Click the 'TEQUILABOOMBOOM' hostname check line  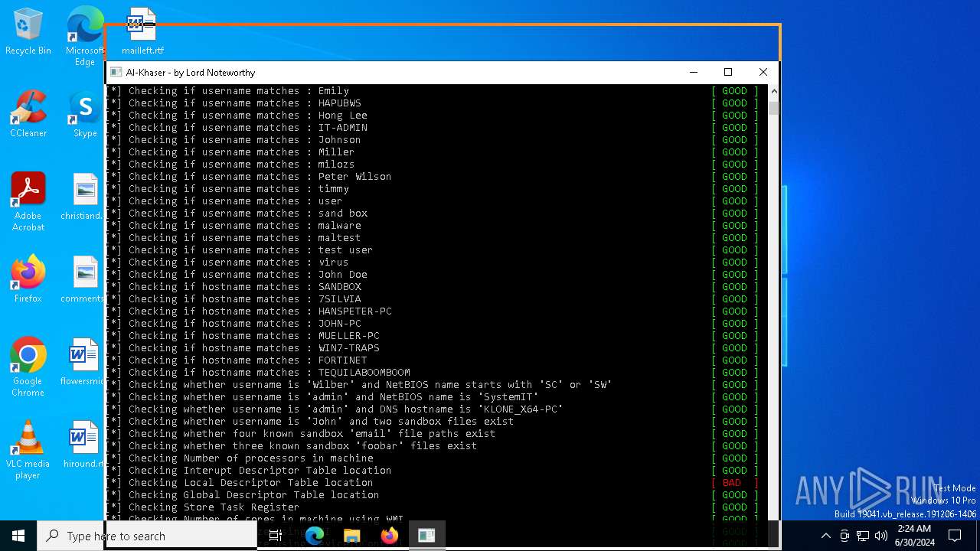coord(258,373)
